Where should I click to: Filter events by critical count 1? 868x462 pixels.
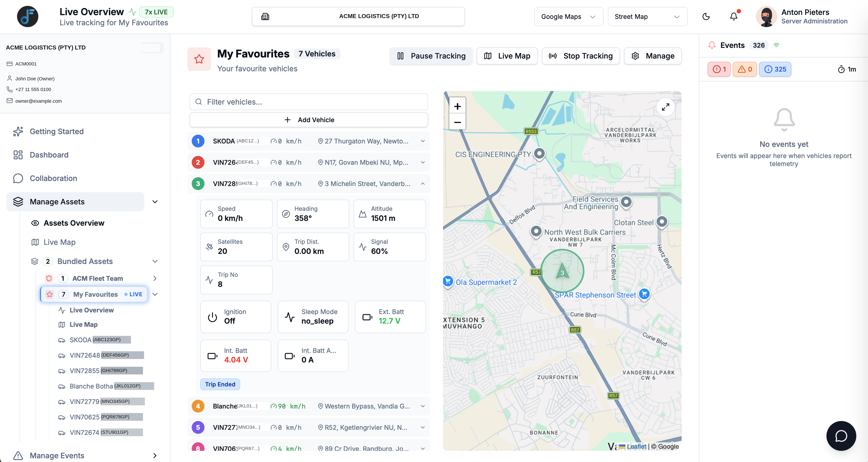tap(719, 69)
